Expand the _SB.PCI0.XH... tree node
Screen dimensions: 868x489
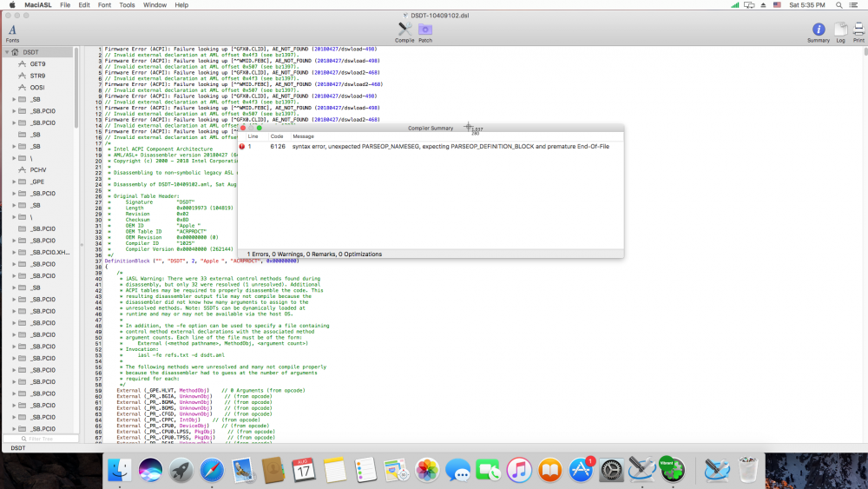pos(15,253)
